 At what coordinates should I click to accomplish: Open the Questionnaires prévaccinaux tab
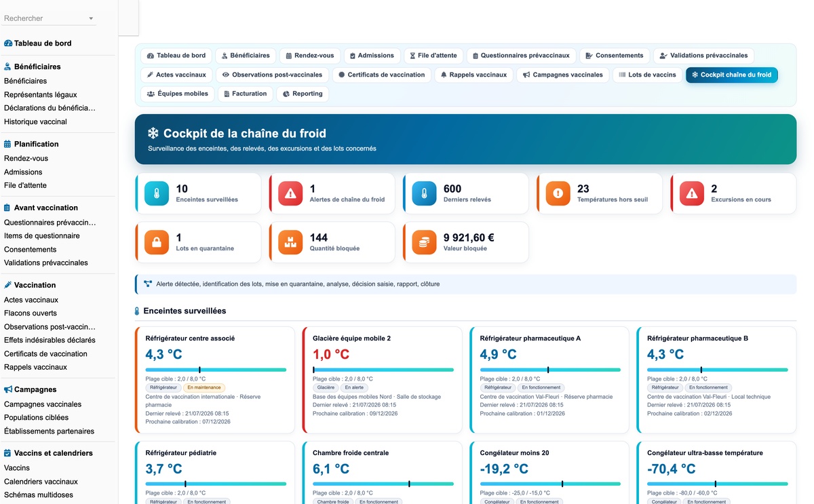522,56
